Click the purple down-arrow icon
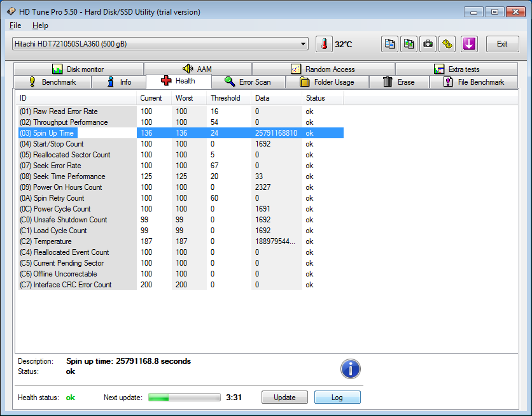Viewport: 532px width, 416px height. coord(469,44)
